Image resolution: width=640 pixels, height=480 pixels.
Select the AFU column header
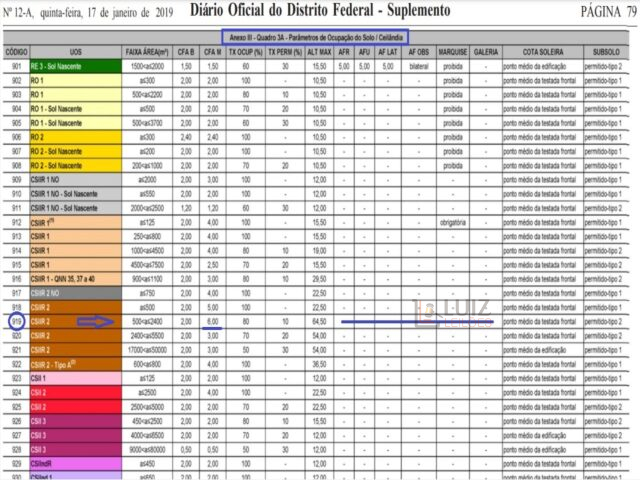coord(364,52)
